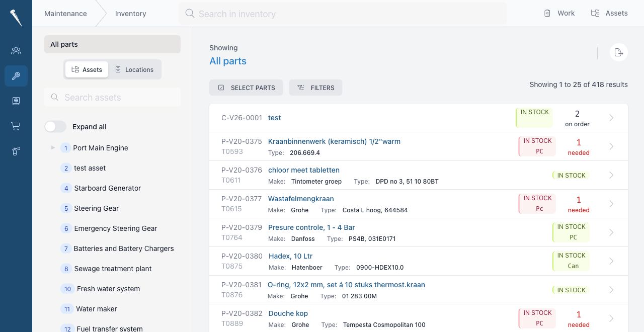Select the Assets tab in the left panel
This screenshot has width=644, height=332.
pyautogui.click(x=87, y=70)
